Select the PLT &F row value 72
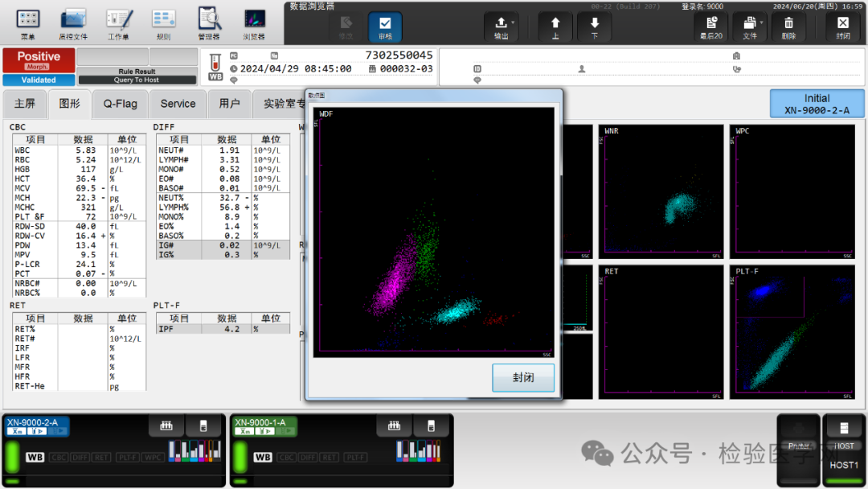The height and width of the screenshot is (489, 868). tap(90, 216)
